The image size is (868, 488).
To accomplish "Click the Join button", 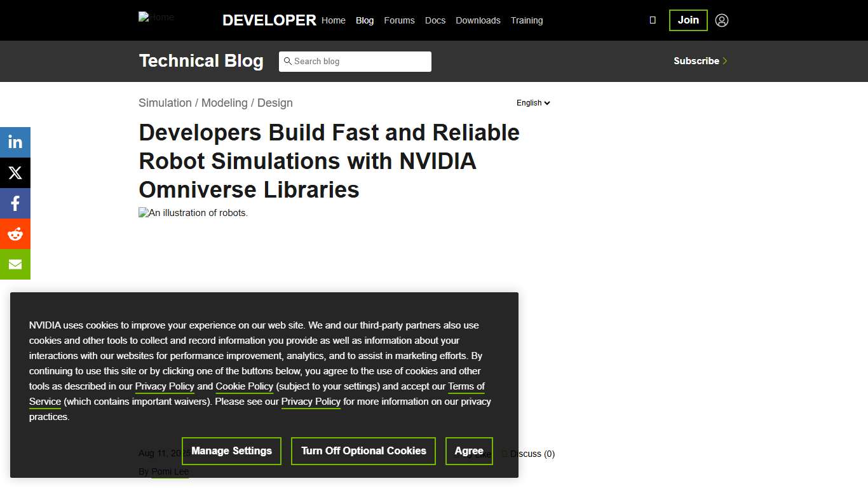I will click(688, 20).
